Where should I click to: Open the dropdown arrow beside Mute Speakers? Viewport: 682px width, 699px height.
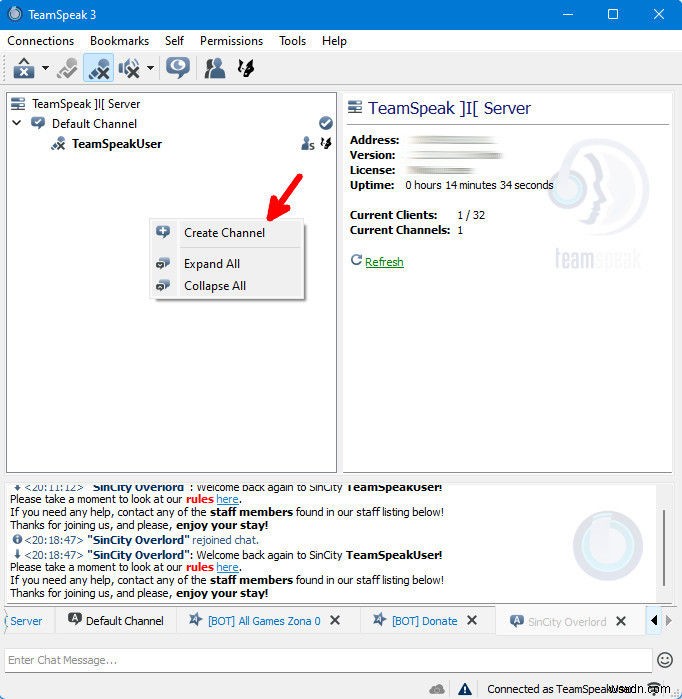[151, 68]
